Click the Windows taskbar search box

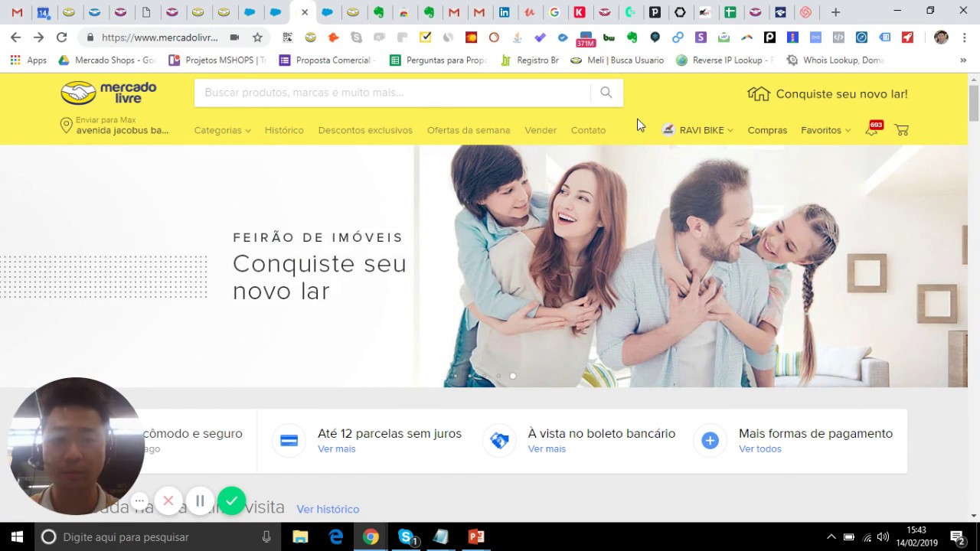tap(157, 537)
